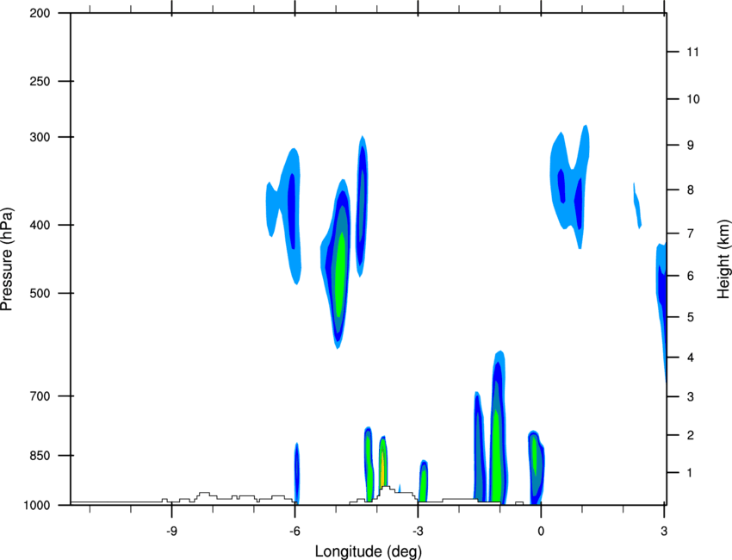732x560 pixels.
Task: Click the 5 km height label
Action: (x=690, y=318)
